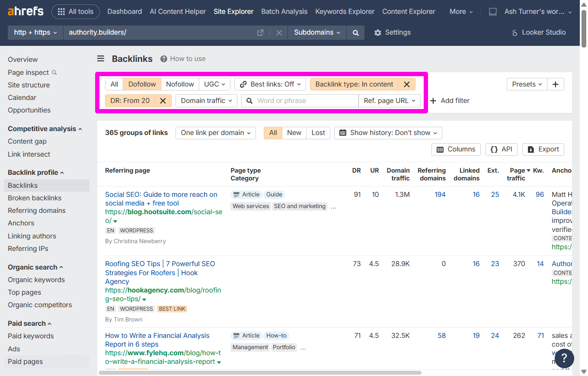Screen dimensions: 588x376
Task: Click the Word or phrase search field
Action: (300, 101)
